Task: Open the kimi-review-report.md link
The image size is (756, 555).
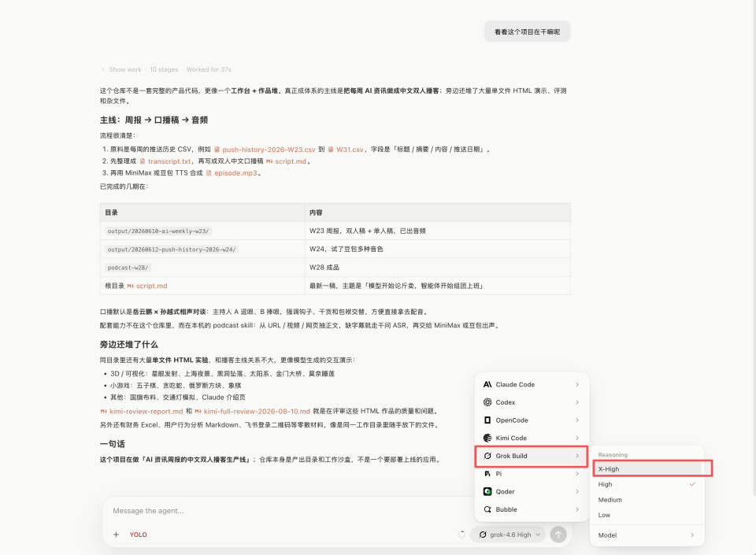Action: point(142,412)
